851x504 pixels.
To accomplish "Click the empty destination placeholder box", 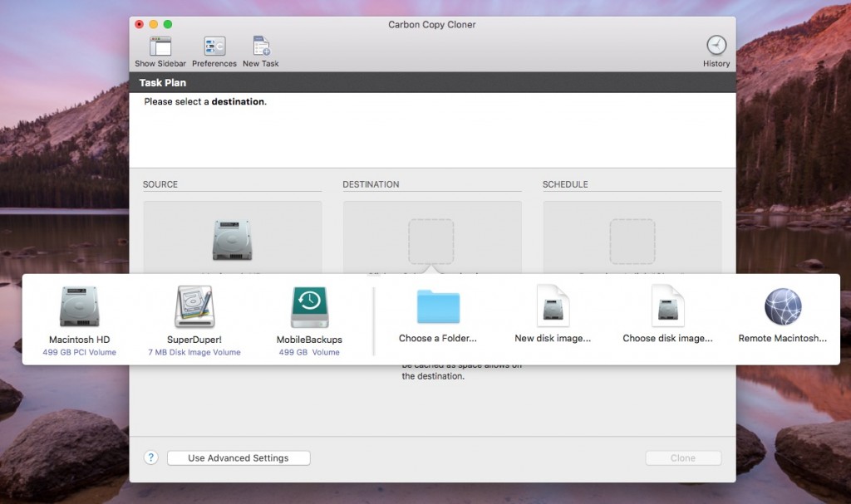I will pos(431,242).
